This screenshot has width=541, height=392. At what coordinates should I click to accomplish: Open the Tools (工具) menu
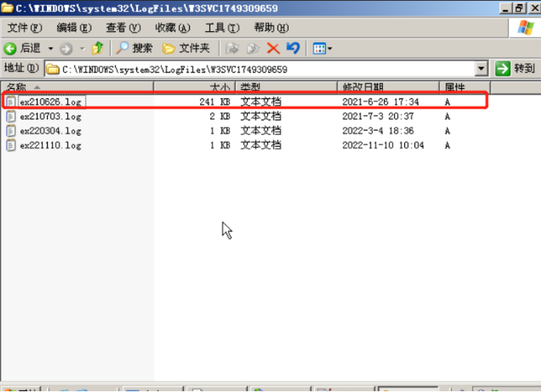coord(222,28)
